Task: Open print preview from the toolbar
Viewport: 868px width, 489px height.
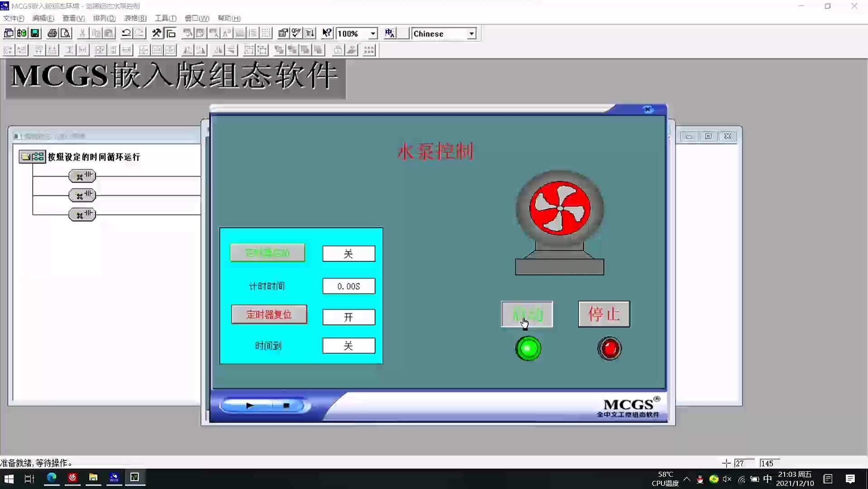Action: point(65,33)
